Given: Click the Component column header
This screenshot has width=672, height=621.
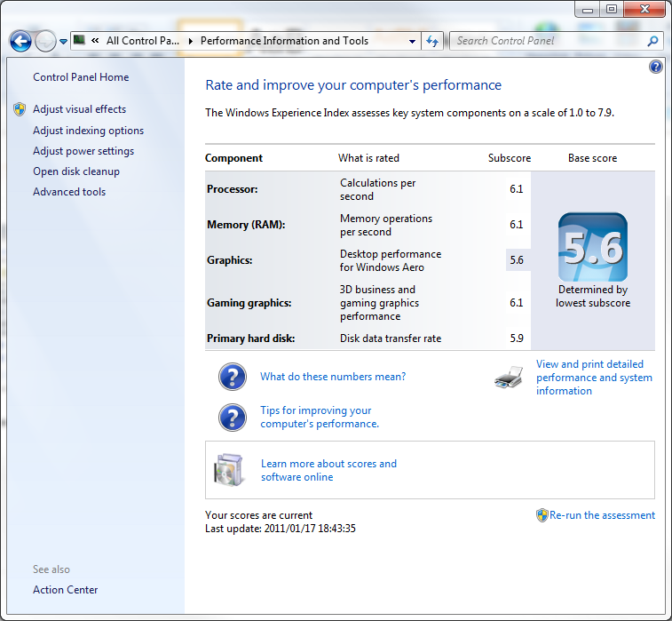Looking at the screenshot, I should 233,158.
